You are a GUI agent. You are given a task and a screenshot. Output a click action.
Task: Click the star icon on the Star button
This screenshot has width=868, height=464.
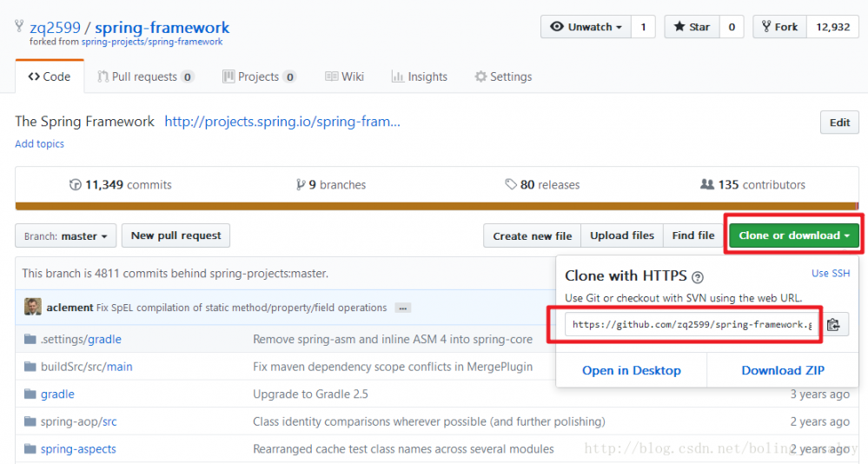[x=679, y=27]
